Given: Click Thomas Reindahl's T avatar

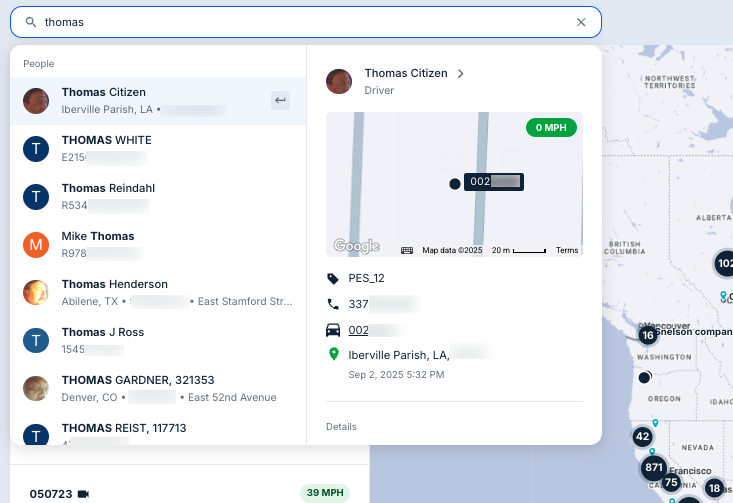Looking at the screenshot, I should point(36,197).
